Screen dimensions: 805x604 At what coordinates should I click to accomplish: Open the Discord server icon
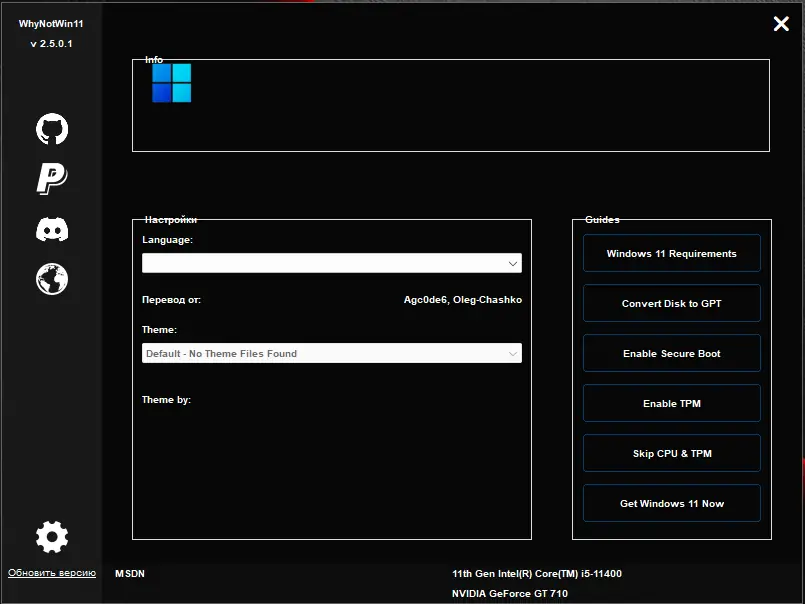click(x=52, y=229)
